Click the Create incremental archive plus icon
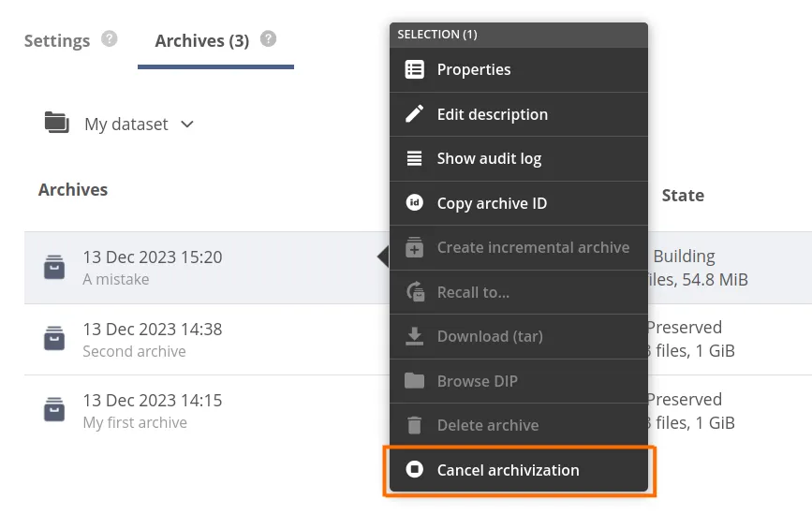This screenshot has width=812, height=514. (x=414, y=247)
